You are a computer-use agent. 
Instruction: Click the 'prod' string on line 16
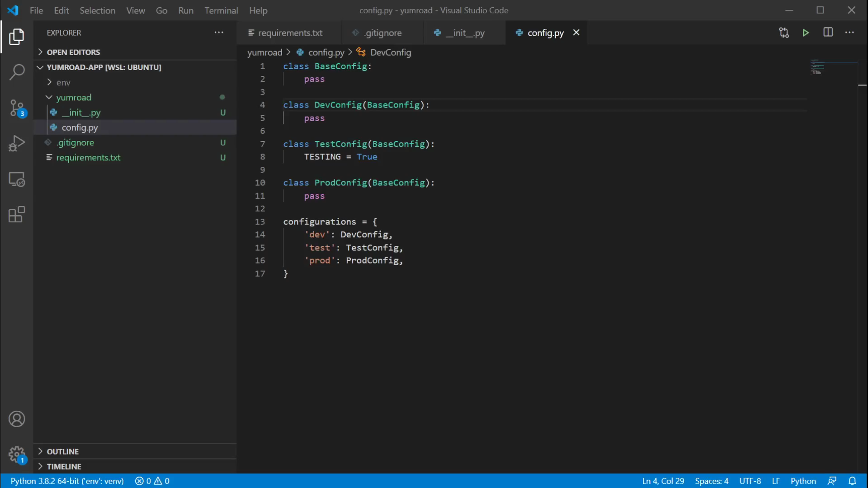[x=320, y=261]
